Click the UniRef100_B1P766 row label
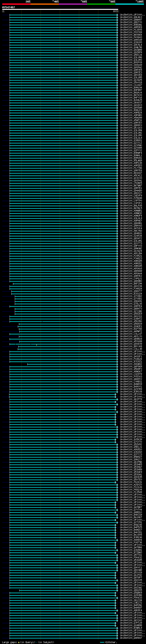This screenshot has height=644, width=146. tap(131, 329)
